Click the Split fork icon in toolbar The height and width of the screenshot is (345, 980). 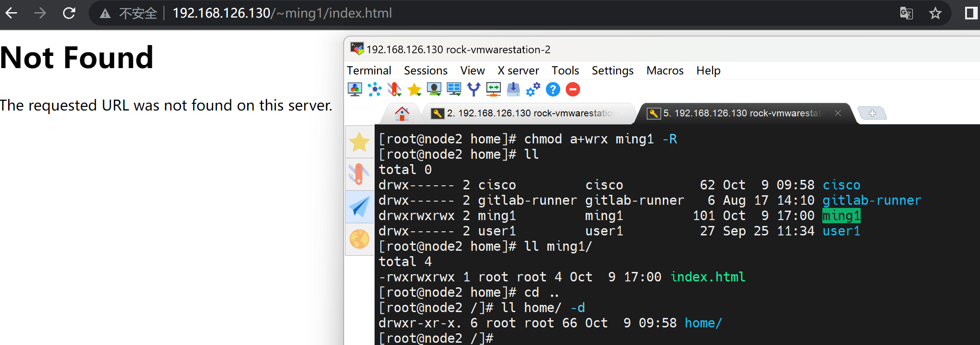pos(473,89)
